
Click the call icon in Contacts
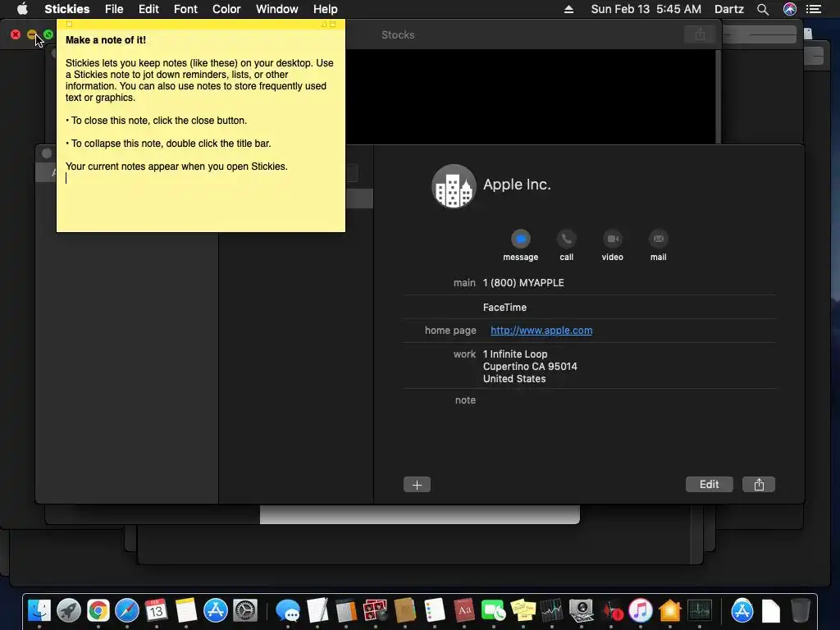(x=566, y=239)
